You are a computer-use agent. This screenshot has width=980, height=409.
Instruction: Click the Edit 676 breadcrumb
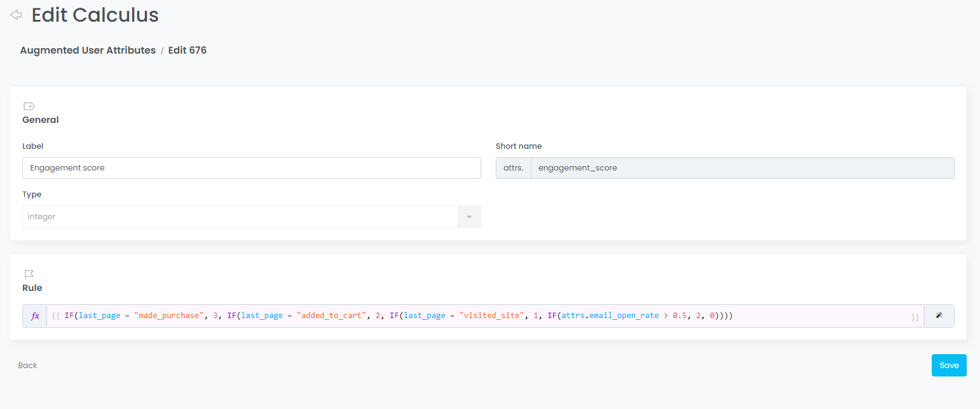pos(187,50)
